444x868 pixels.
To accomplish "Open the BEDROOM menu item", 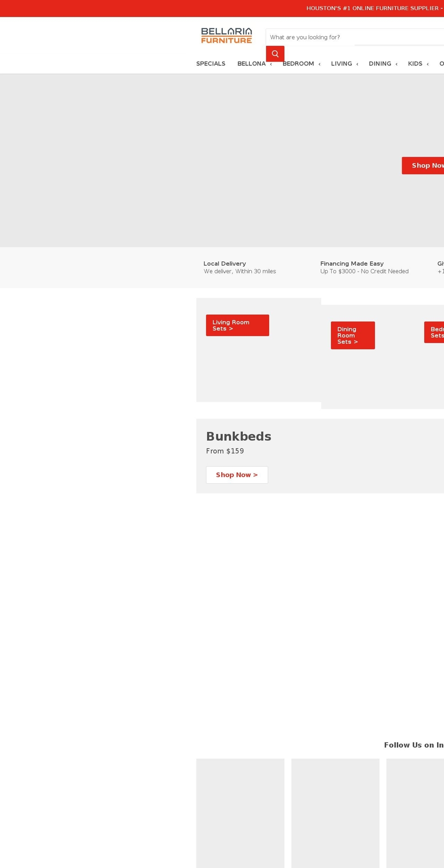I will (298, 64).
